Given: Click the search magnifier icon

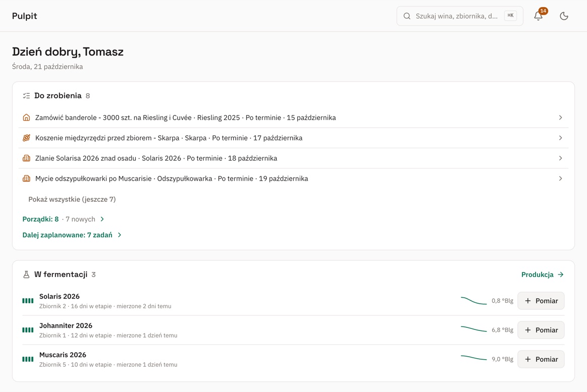Looking at the screenshot, I should click(x=407, y=16).
